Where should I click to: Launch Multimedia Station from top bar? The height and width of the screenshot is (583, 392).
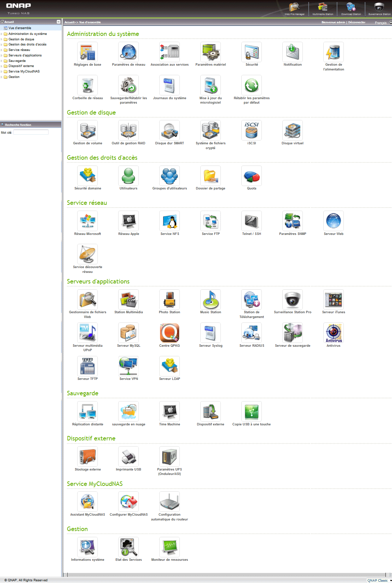(x=323, y=9)
